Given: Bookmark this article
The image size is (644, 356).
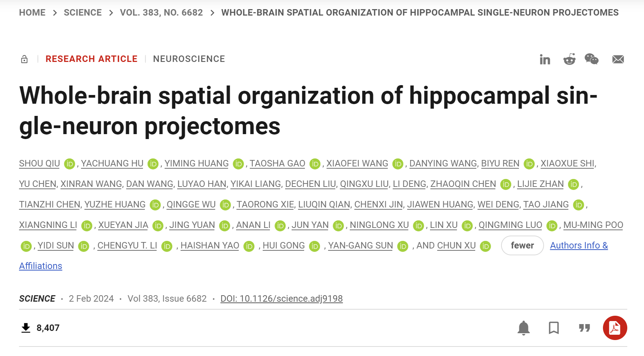Looking at the screenshot, I should [554, 328].
